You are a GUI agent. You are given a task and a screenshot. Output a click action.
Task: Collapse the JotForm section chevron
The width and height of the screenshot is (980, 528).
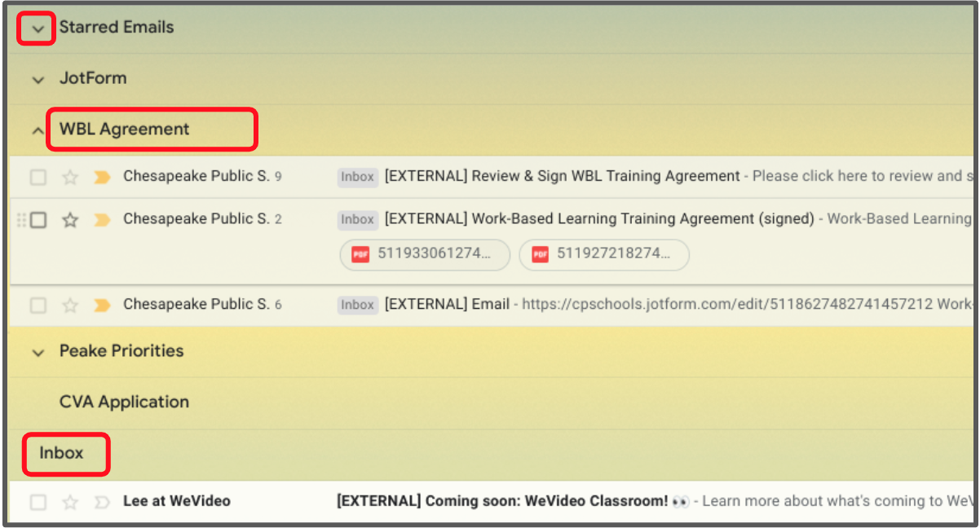coord(38,80)
